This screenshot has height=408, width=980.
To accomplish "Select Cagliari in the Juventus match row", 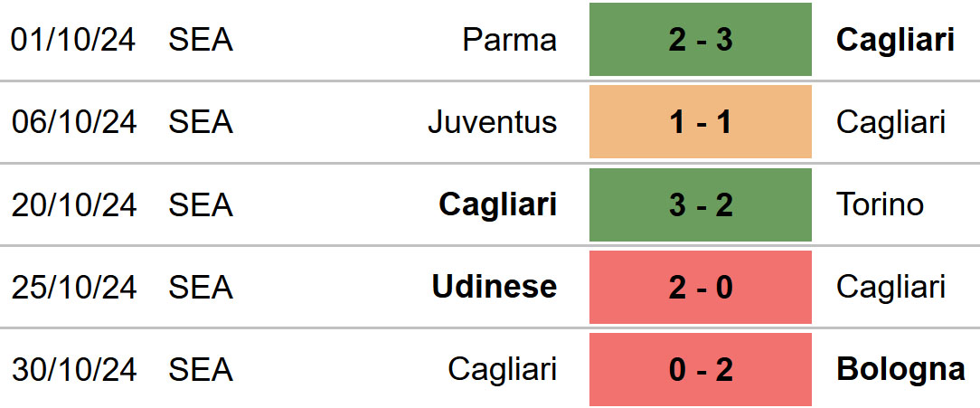I will (890, 122).
